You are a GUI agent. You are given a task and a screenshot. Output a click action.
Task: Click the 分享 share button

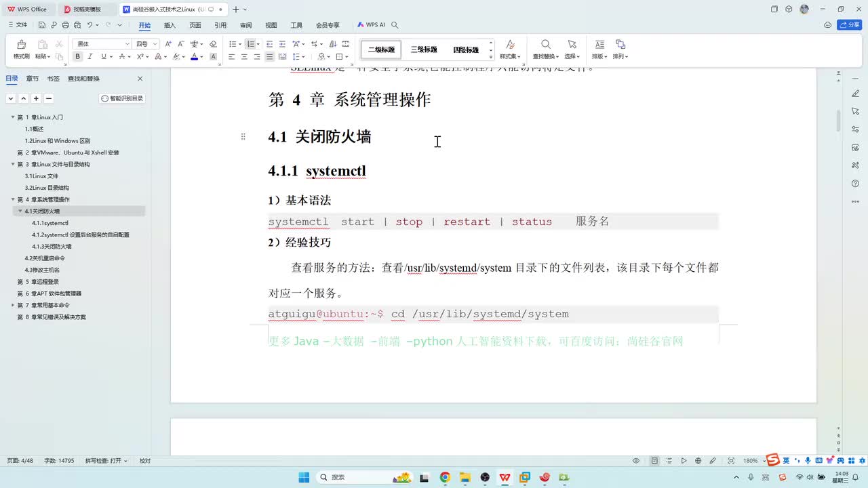(x=850, y=25)
